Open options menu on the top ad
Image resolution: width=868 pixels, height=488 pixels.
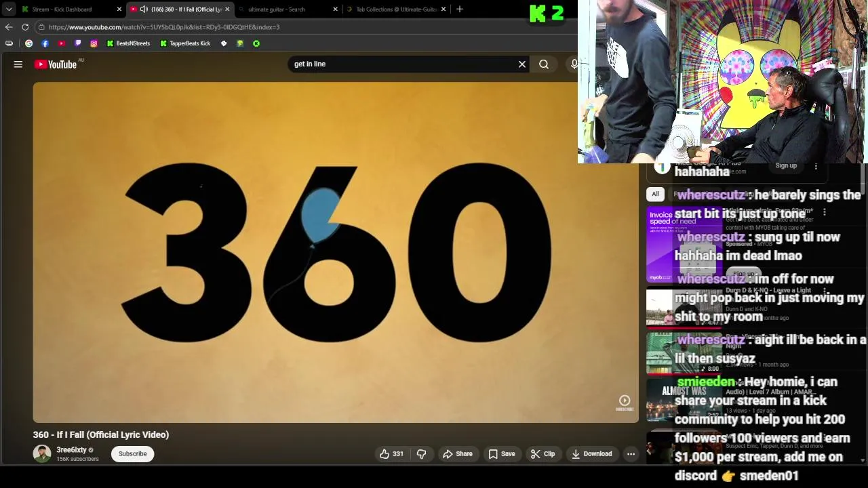click(x=816, y=166)
